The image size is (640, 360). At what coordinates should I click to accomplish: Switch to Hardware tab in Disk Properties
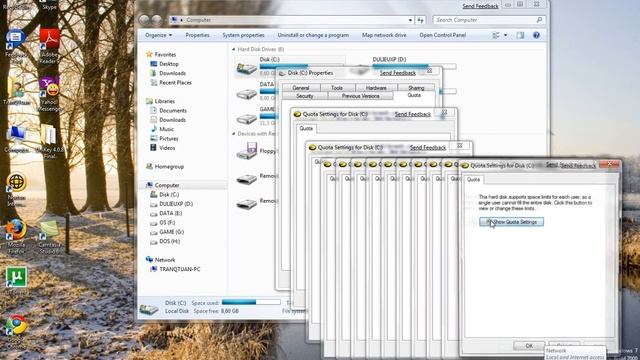click(376, 88)
